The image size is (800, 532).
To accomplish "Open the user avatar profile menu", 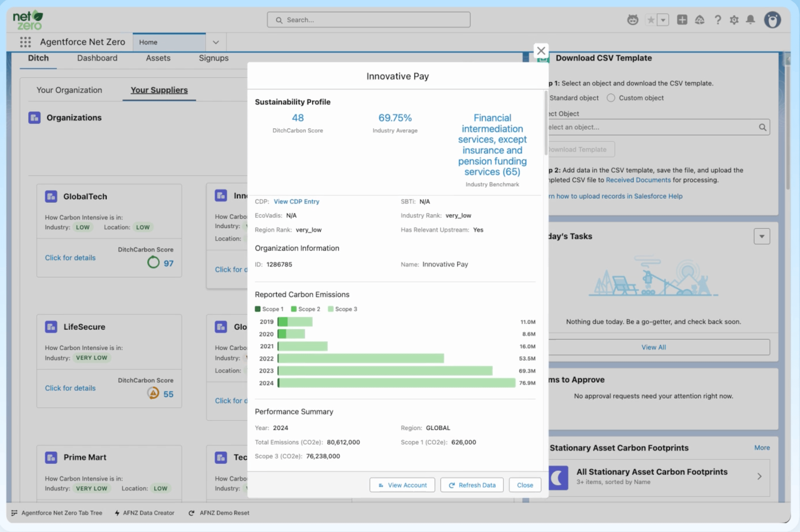I will click(773, 20).
